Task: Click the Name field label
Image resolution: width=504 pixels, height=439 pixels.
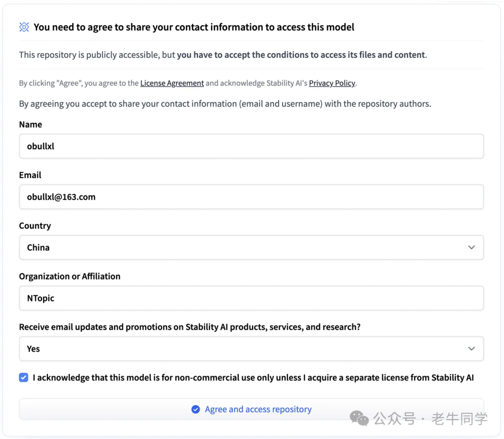Action: pyautogui.click(x=30, y=125)
